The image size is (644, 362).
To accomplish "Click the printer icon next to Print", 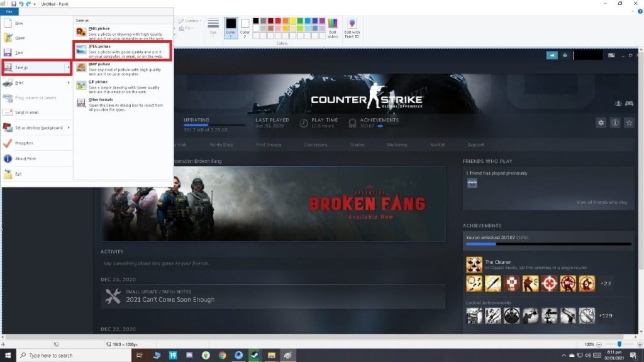I will point(8,83).
